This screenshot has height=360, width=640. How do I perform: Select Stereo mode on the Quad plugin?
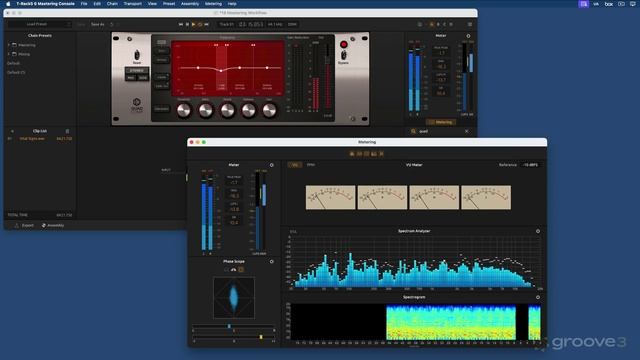(137, 71)
